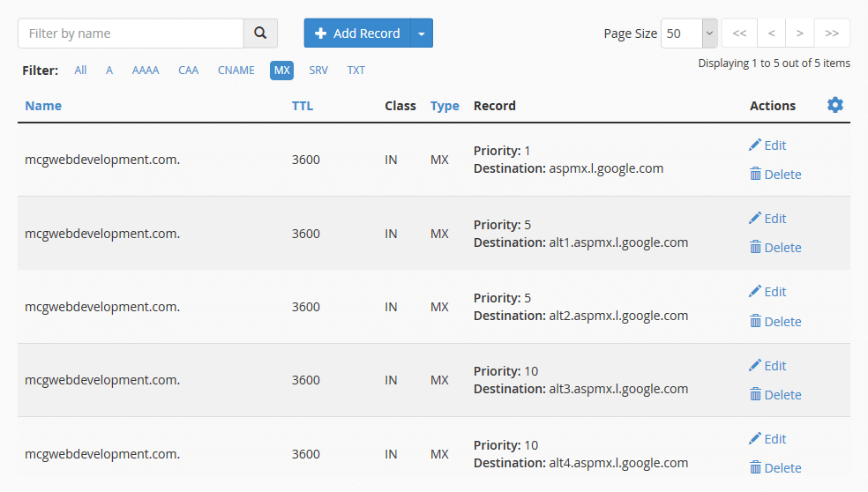The image size is (868, 492).
Task: Filter records by TXT type
Action: [355, 71]
